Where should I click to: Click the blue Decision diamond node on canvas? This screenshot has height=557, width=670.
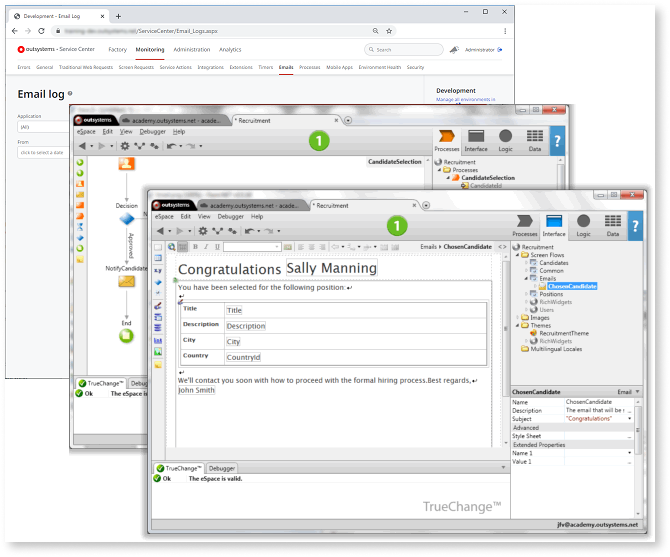(x=126, y=219)
